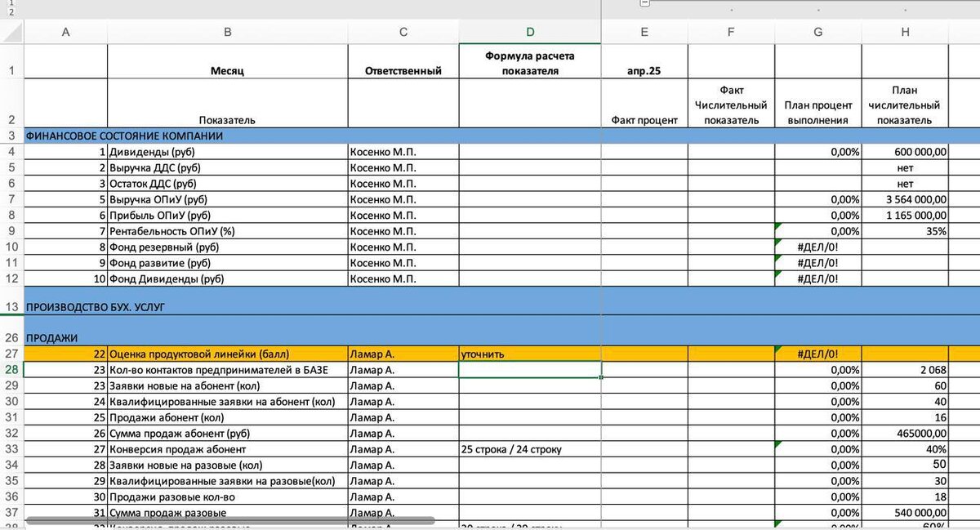Image resolution: width=980 pixels, height=530 pixels.
Task: Click 'Заявки новые на абонент (кол)' cell
Action: tap(228, 385)
